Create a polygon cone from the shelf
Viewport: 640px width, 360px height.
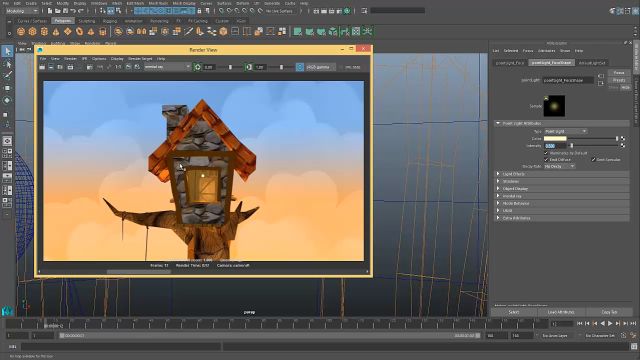pos(56,31)
